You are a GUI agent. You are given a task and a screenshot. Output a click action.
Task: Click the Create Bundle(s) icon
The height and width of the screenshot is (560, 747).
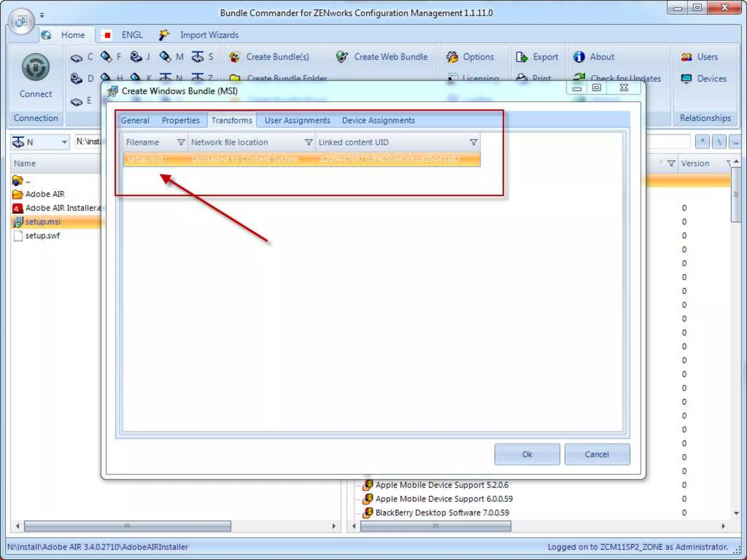tap(235, 57)
